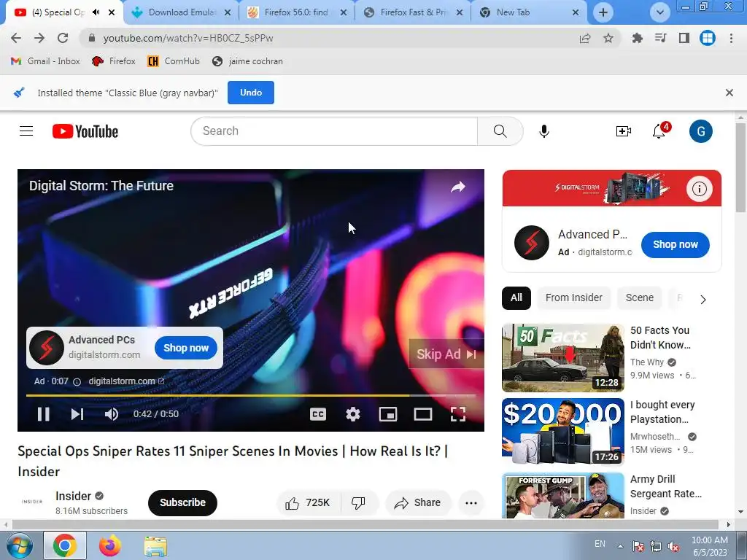Open Chrome three-dot menu

point(731,38)
